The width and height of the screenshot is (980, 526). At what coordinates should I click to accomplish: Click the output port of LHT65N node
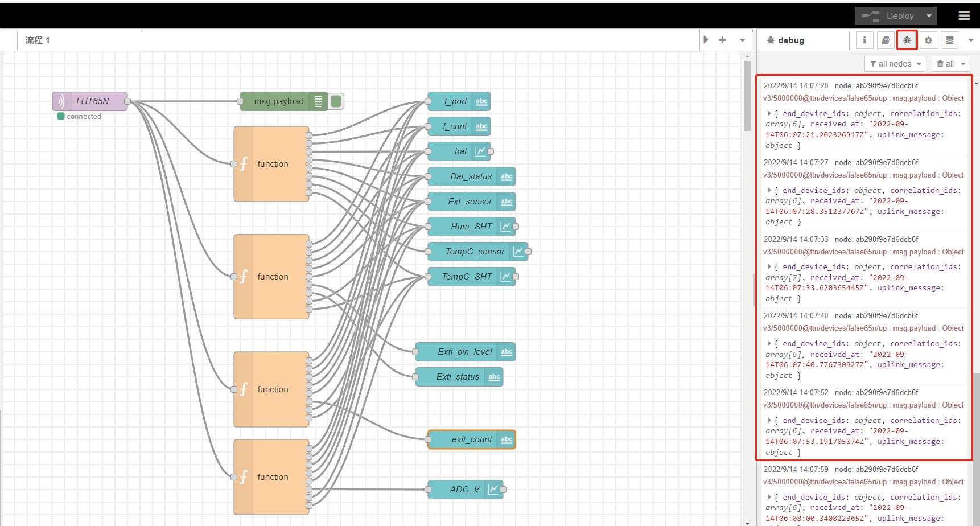click(x=127, y=101)
